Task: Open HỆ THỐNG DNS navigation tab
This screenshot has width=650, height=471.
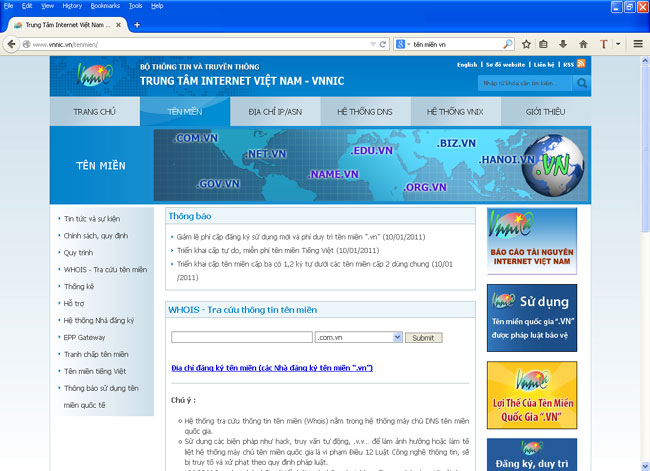Action: point(365,112)
